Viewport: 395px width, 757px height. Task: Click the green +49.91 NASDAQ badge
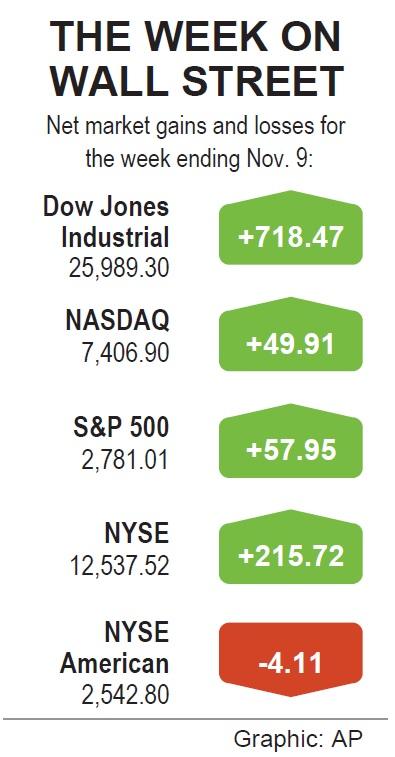click(x=291, y=335)
